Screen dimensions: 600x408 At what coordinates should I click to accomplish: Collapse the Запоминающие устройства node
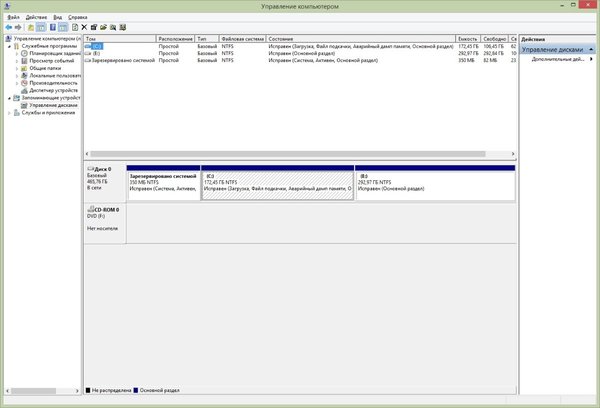tap(10, 98)
